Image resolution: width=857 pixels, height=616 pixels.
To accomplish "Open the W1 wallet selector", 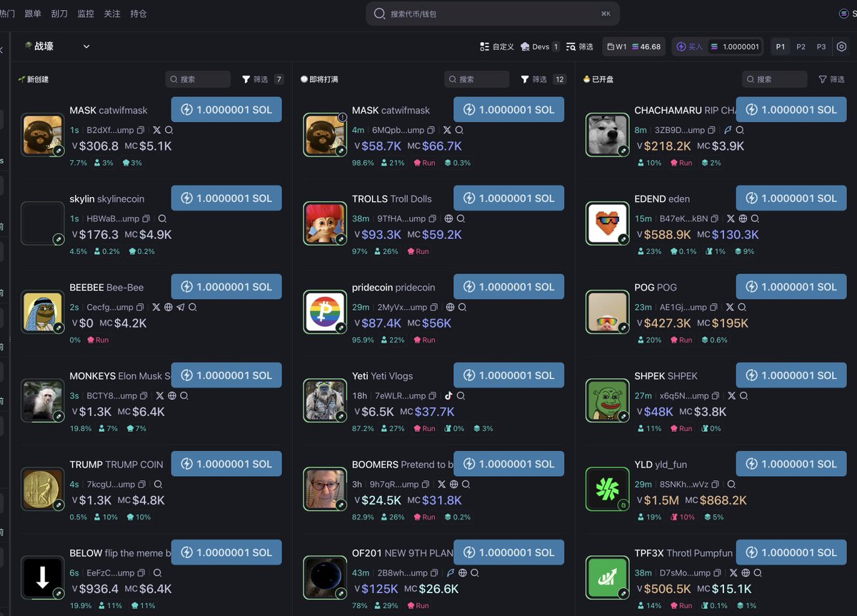I will click(x=633, y=46).
